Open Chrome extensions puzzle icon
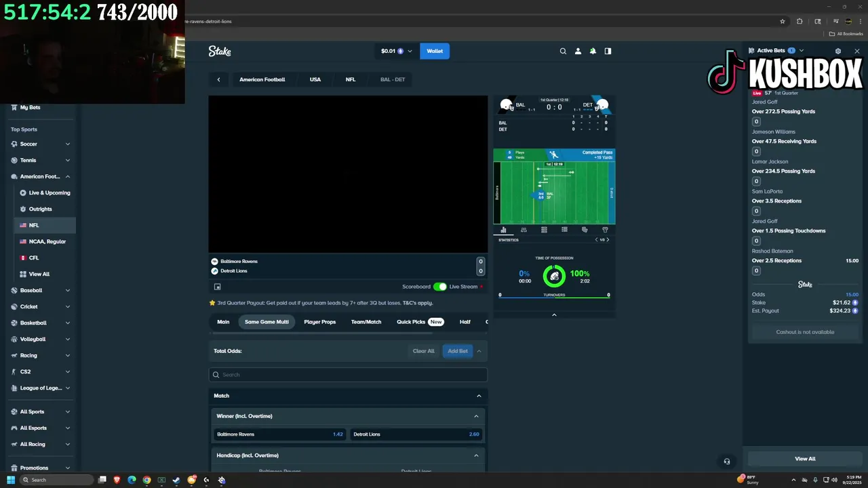This screenshot has width=868, height=488. [x=800, y=21]
